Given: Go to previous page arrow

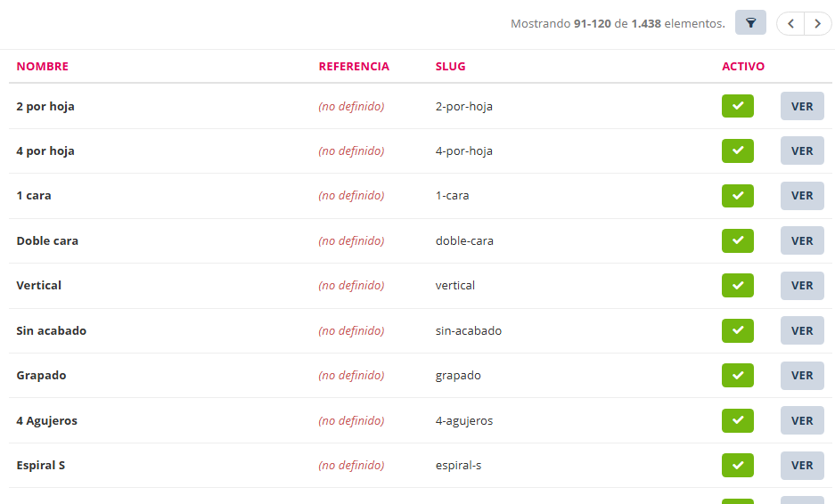Looking at the screenshot, I should [x=790, y=24].
